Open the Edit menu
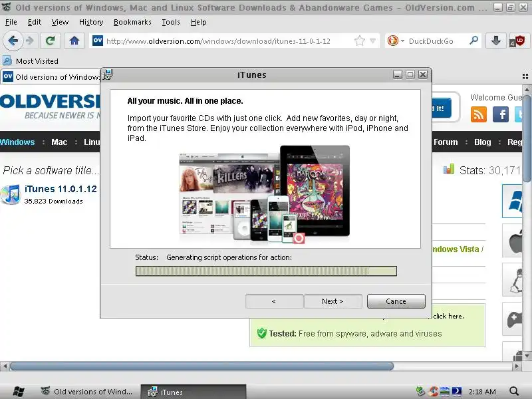Image resolution: width=532 pixels, height=399 pixels. 35,22
